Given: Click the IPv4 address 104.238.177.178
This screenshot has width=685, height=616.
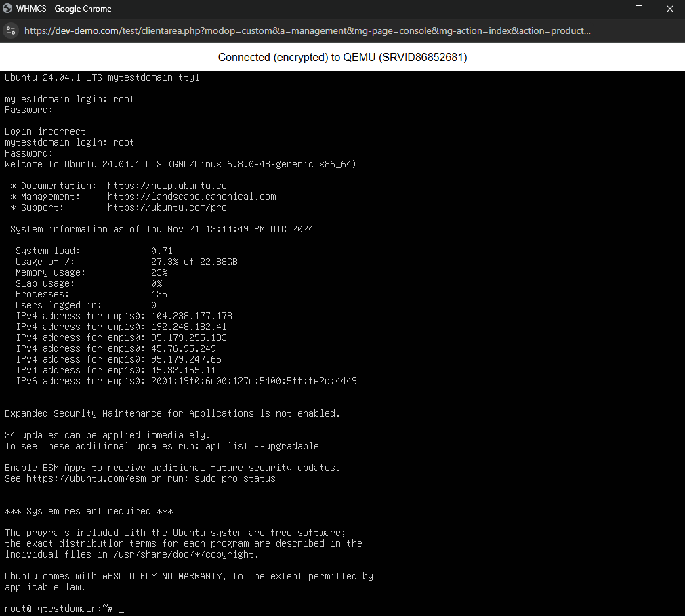Looking at the screenshot, I should coord(194,315).
